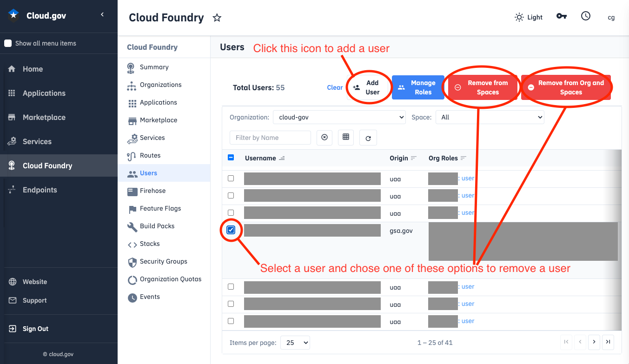
Task: Click the Filter by Name field
Action: 270,138
